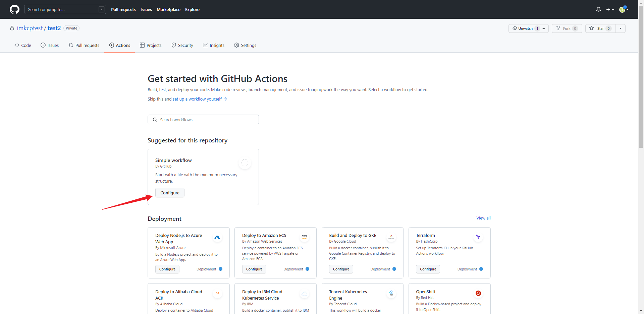Click the OpenShift red logo icon
The height and width of the screenshot is (314, 644).
click(x=478, y=293)
